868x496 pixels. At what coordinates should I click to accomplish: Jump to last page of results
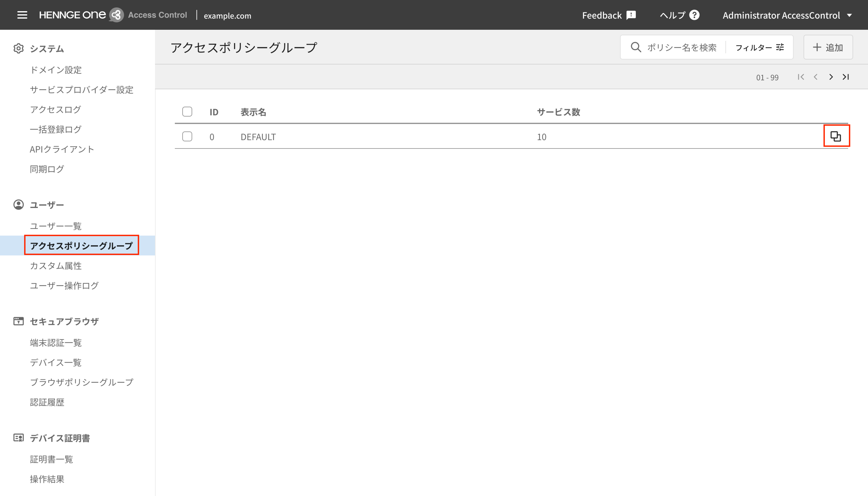point(846,77)
